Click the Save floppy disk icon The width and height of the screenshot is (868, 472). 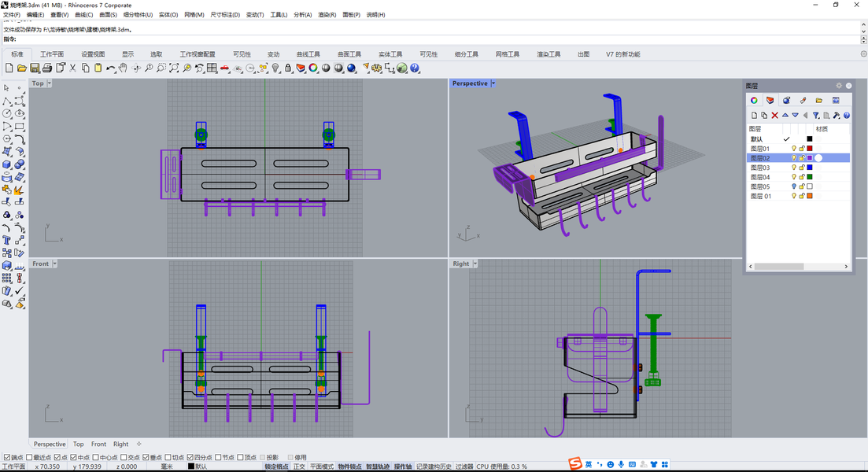coord(35,68)
